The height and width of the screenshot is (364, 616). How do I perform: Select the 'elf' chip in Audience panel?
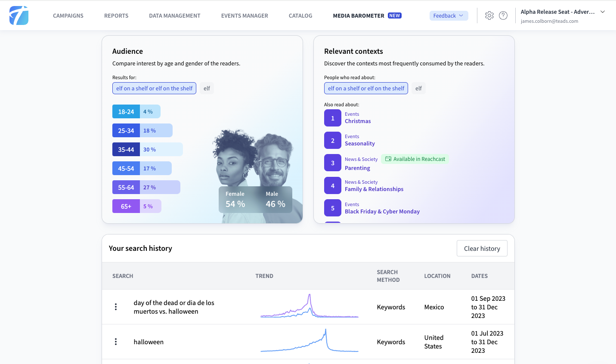pyautogui.click(x=207, y=88)
